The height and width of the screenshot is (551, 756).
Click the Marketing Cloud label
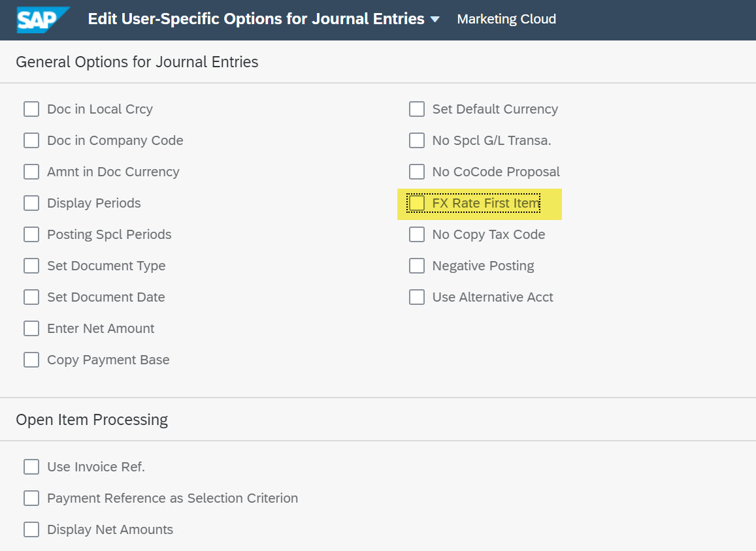pos(506,19)
